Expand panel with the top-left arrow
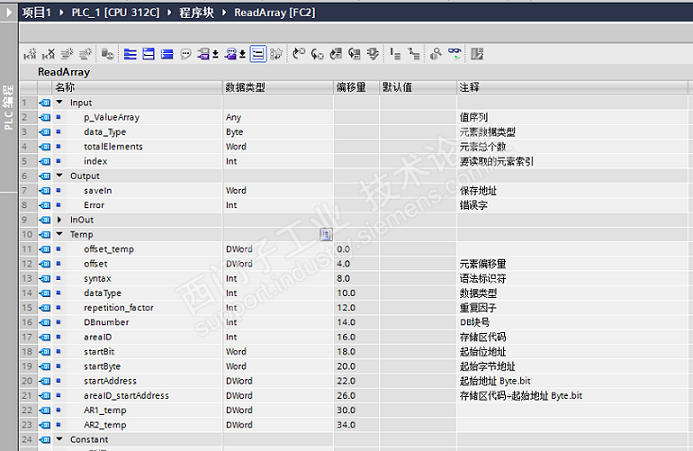The image size is (693, 451). (9, 12)
